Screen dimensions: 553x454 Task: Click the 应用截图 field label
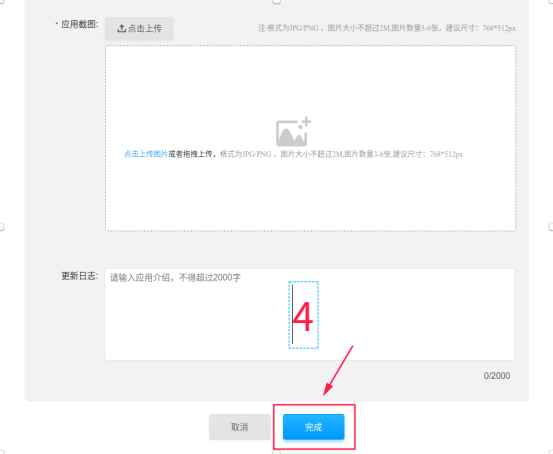[x=79, y=24]
